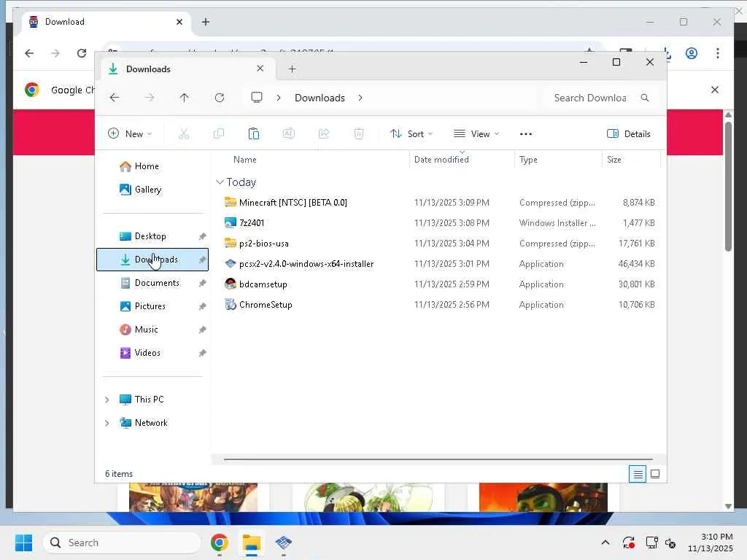Screen dimensions: 747x560
Task: Open the View dropdown
Action: pyautogui.click(x=476, y=134)
